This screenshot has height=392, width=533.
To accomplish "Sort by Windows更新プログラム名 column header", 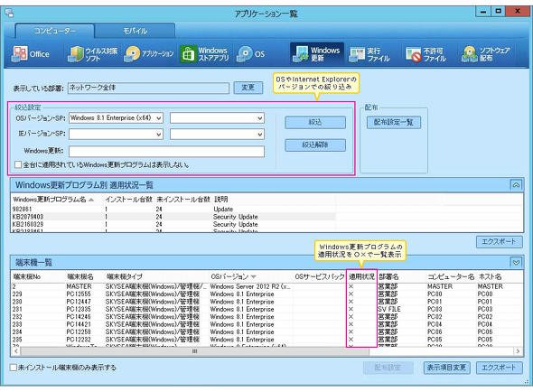I will point(53,200).
